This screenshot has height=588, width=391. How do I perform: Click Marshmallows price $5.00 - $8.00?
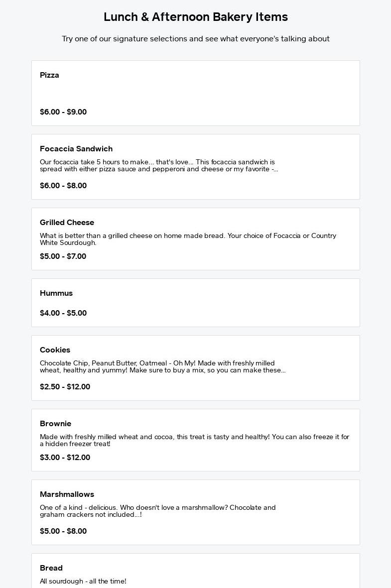63,531
